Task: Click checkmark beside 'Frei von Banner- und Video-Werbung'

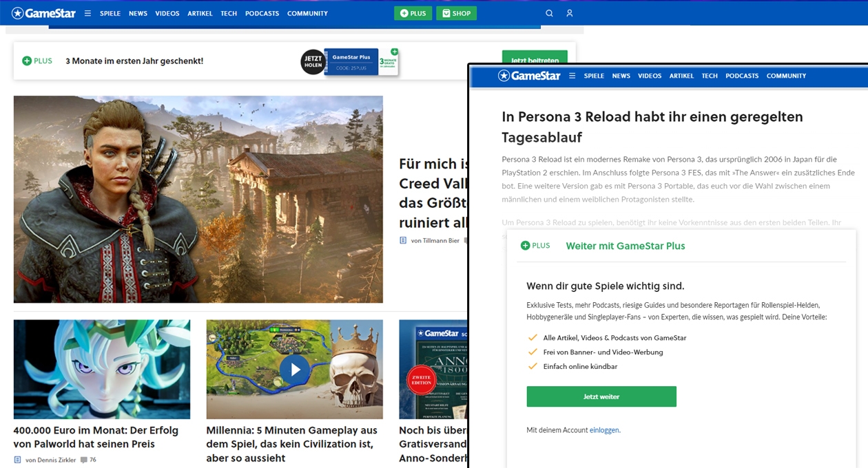Action: (533, 352)
